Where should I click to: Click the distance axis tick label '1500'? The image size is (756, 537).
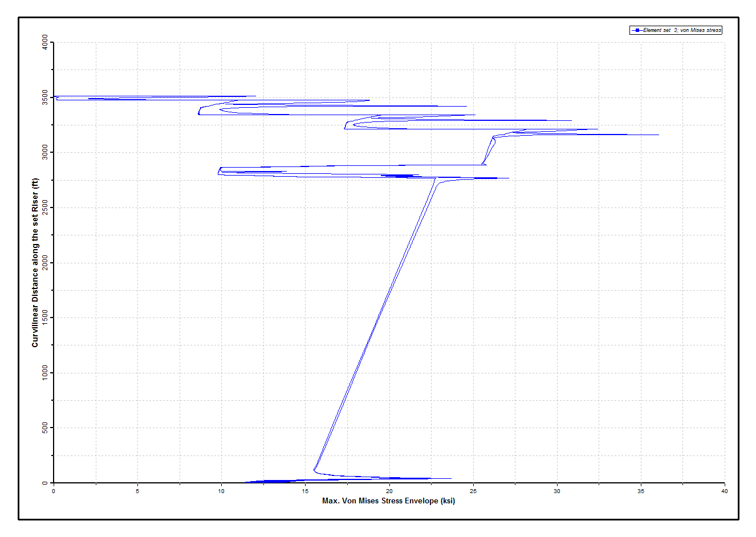(45, 318)
